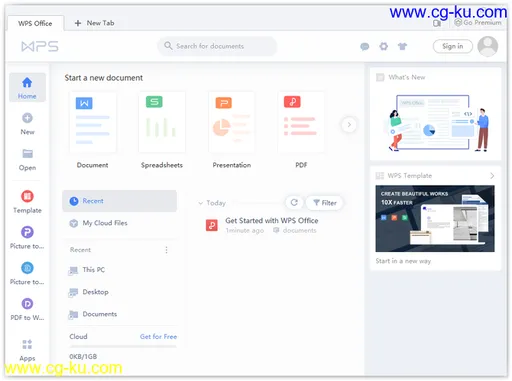Select the Recent file list
The height and width of the screenshot is (381, 512).
[x=119, y=201]
